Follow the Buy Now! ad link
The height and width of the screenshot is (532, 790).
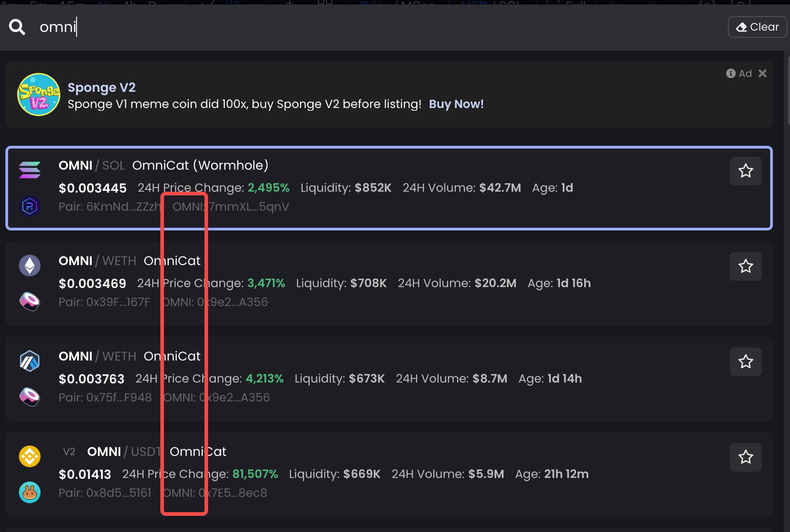tap(456, 104)
